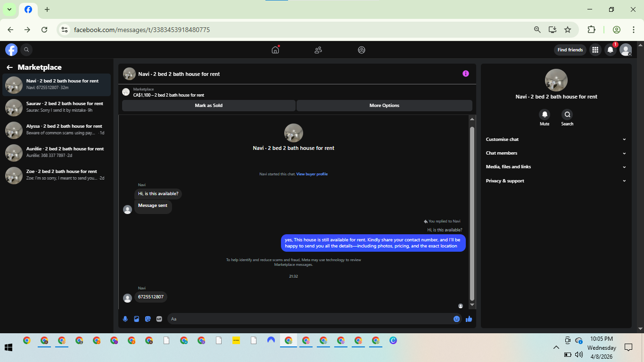This screenshot has height=362, width=644.
Task: Open the taskbar volume speaker icon
Action: click(579, 354)
